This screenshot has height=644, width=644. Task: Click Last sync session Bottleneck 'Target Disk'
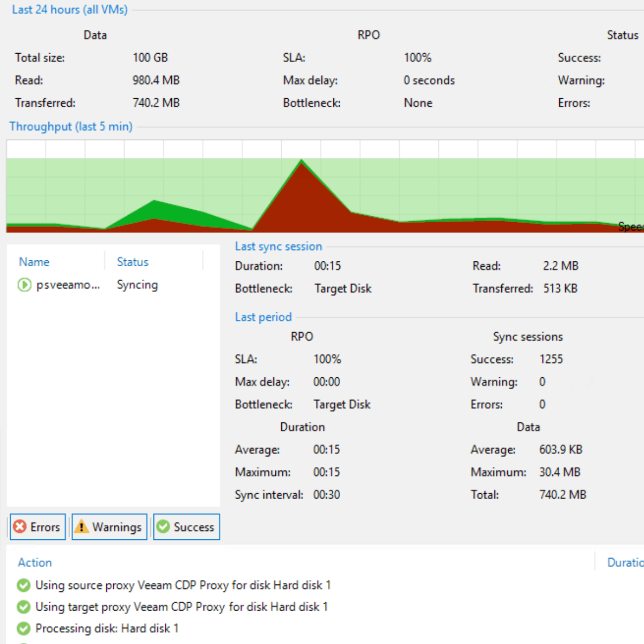click(x=343, y=289)
